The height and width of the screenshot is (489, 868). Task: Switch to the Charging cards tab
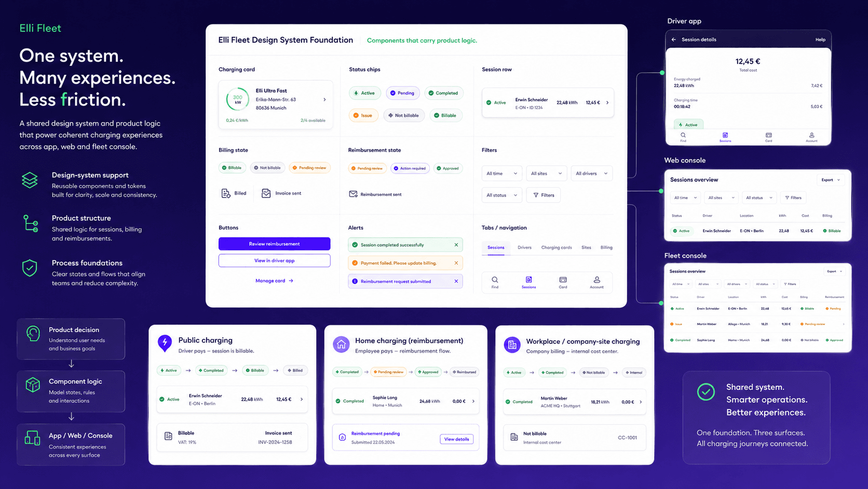tap(557, 247)
